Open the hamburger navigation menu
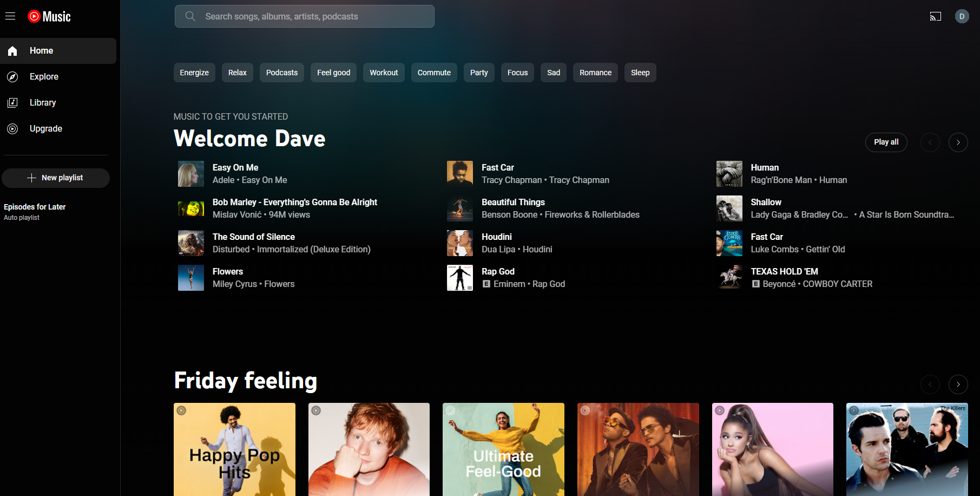Image resolution: width=980 pixels, height=496 pixels. coord(10,16)
